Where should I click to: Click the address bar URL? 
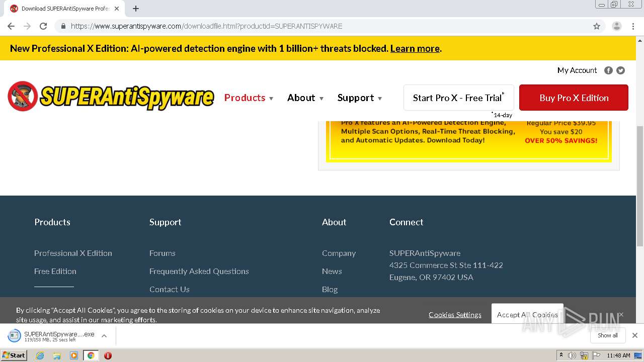206,26
